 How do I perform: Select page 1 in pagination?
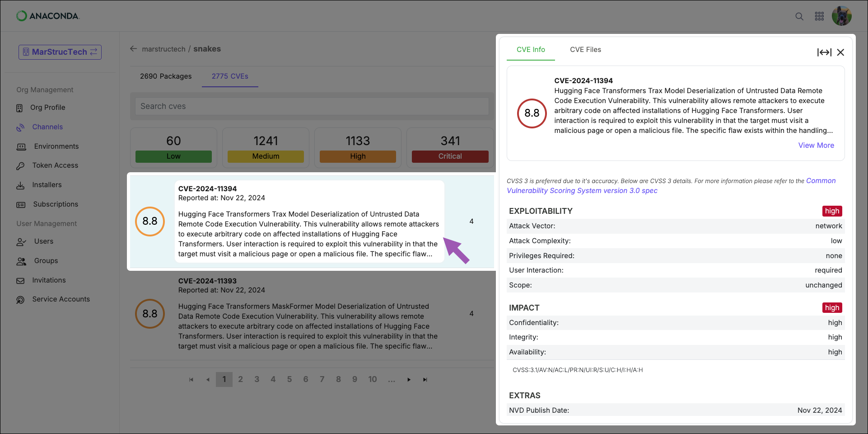point(224,379)
